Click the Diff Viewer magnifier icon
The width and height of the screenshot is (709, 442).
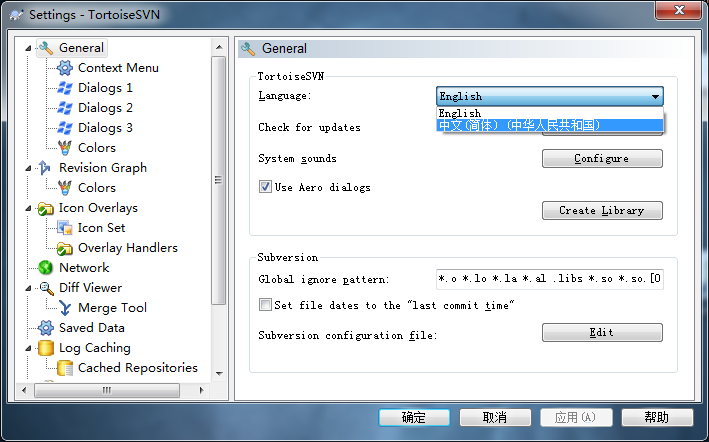[46, 288]
